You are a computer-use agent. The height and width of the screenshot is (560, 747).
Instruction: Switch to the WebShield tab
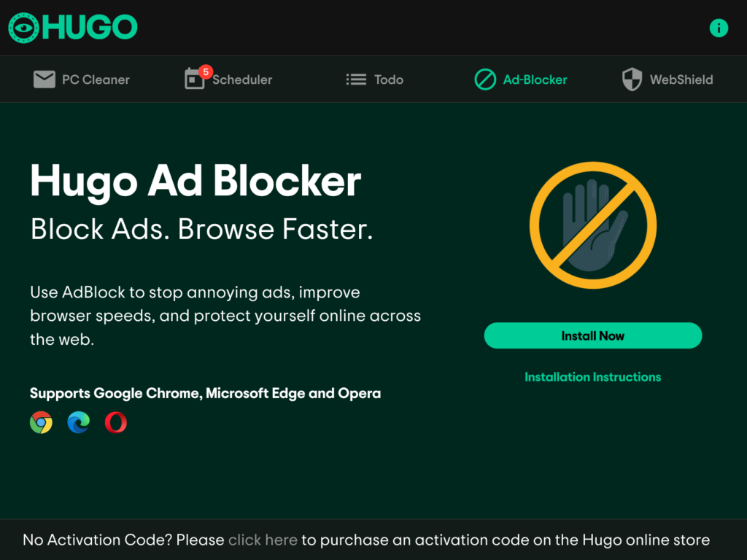680,79
